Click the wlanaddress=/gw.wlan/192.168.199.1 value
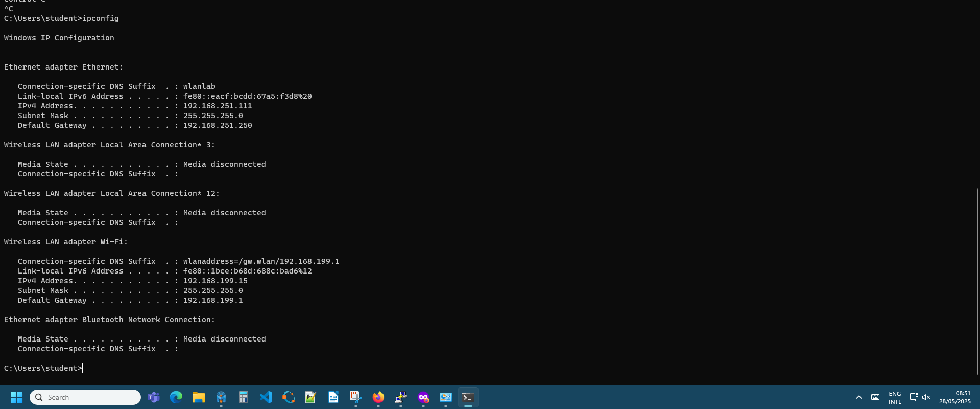The height and width of the screenshot is (409, 980). click(x=261, y=261)
